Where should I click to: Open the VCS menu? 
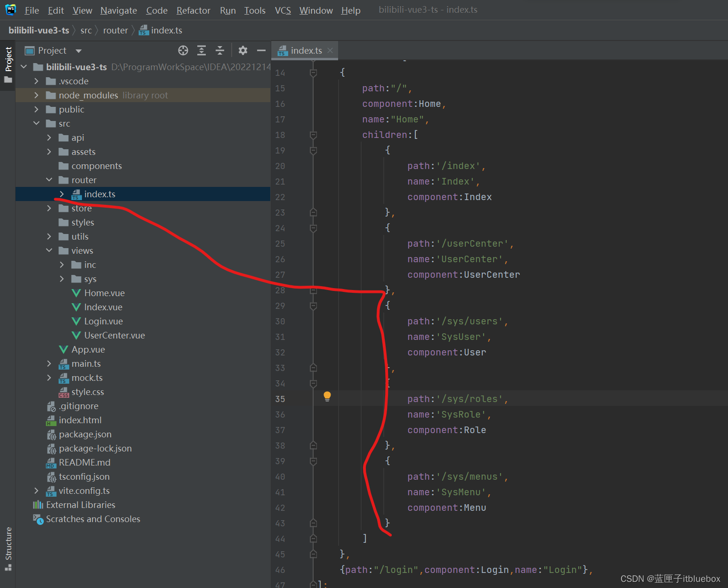[283, 10]
